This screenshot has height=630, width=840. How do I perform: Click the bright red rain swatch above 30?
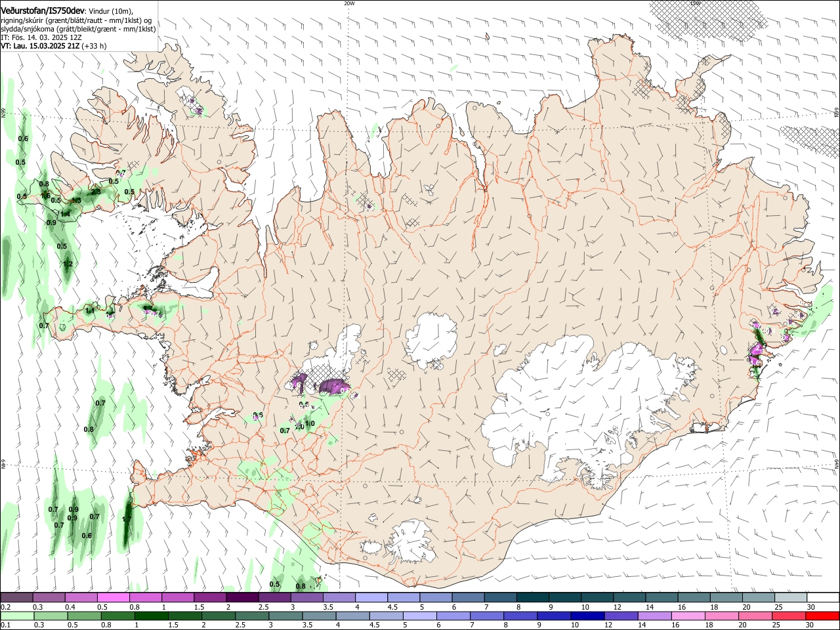(822, 616)
